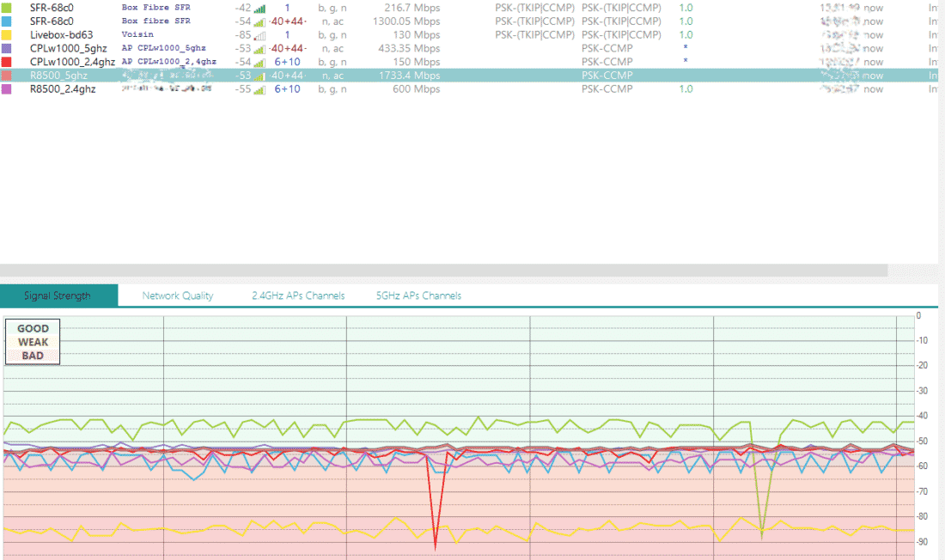Click the green color swatch of the first SFR-68c0 network
The height and width of the screenshot is (560, 945).
[7, 8]
